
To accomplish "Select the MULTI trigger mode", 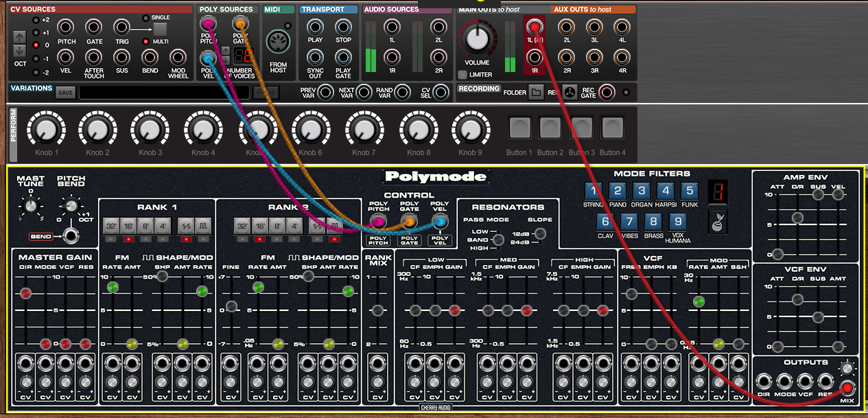I will (x=145, y=42).
